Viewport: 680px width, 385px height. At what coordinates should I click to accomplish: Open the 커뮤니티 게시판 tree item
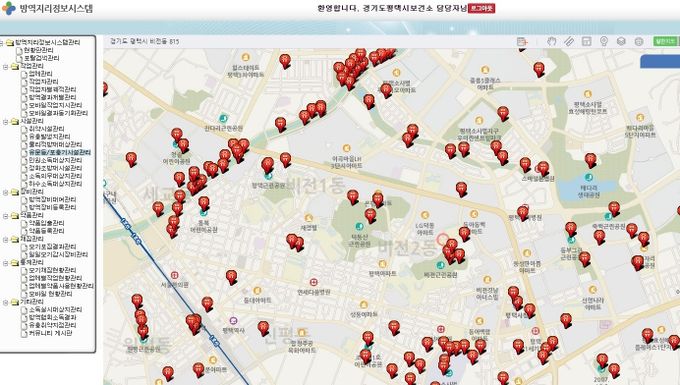pos(50,333)
